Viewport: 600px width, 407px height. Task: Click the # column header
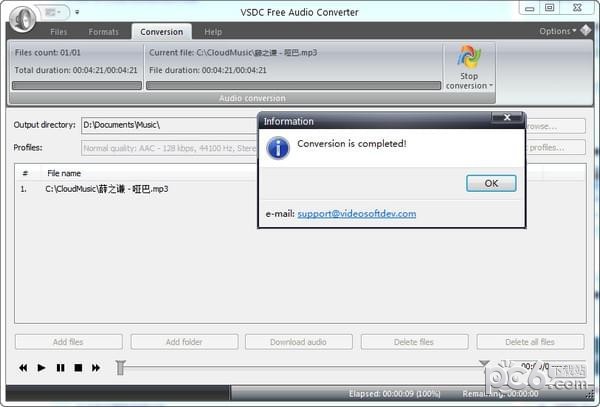tap(25, 173)
